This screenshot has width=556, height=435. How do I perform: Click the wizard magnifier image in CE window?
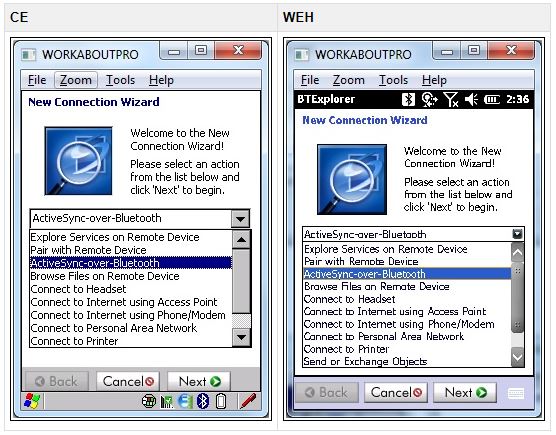(x=78, y=161)
